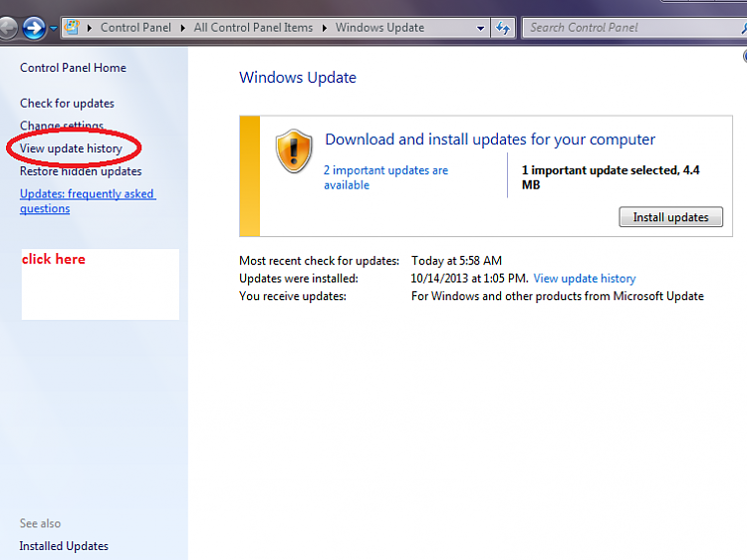Expand the arrow after All Control Panel Items
Image resolution: width=747 pixels, height=560 pixels.
325,28
